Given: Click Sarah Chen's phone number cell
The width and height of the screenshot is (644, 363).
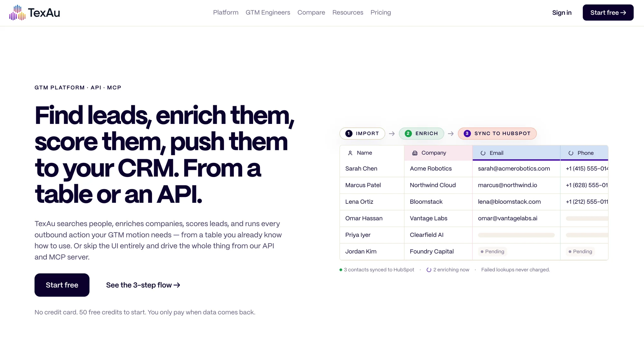Looking at the screenshot, I should (x=584, y=169).
